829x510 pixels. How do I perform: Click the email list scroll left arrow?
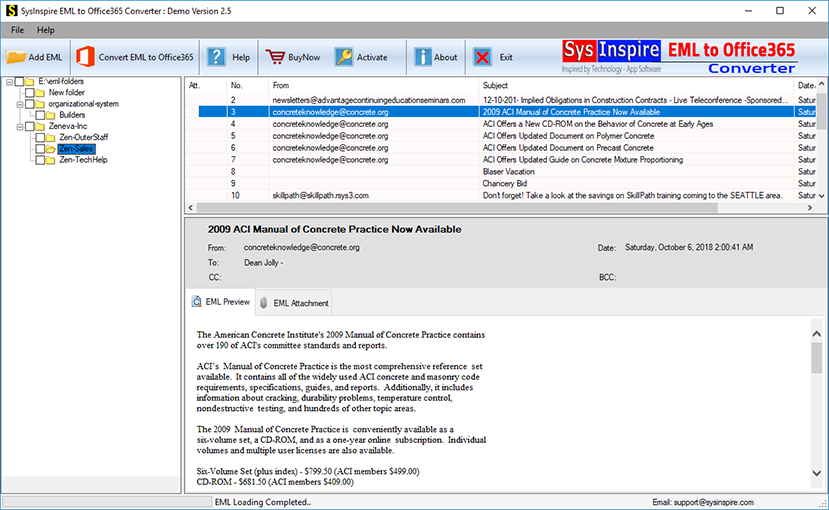191,208
